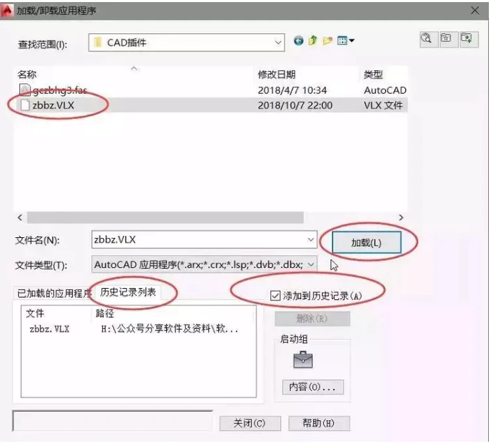Click the AutoCAD logo in title bar
493x448 pixels.
[6, 10]
